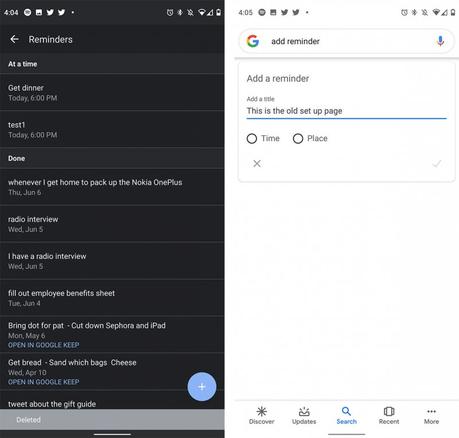This screenshot has height=438, width=459.
Task: Open the 'Bring dot for pat' reminder
Action: pyautogui.click(x=112, y=334)
